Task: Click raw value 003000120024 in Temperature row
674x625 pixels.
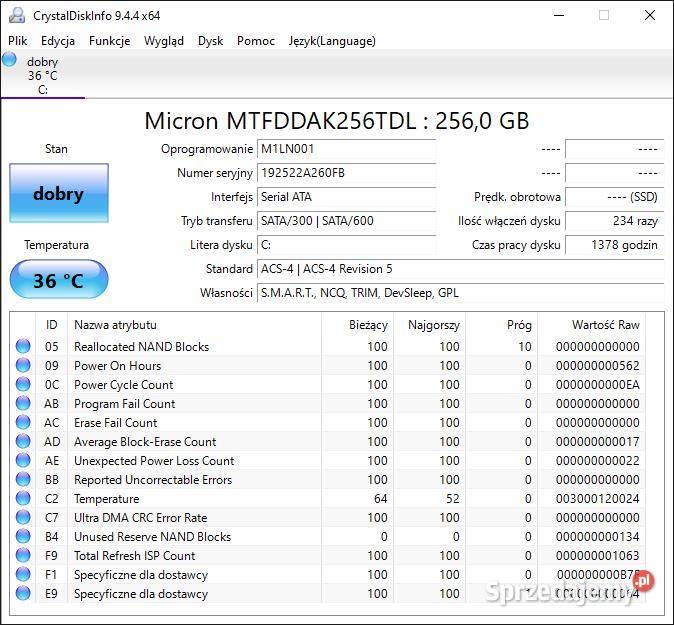Action: click(x=597, y=499)
